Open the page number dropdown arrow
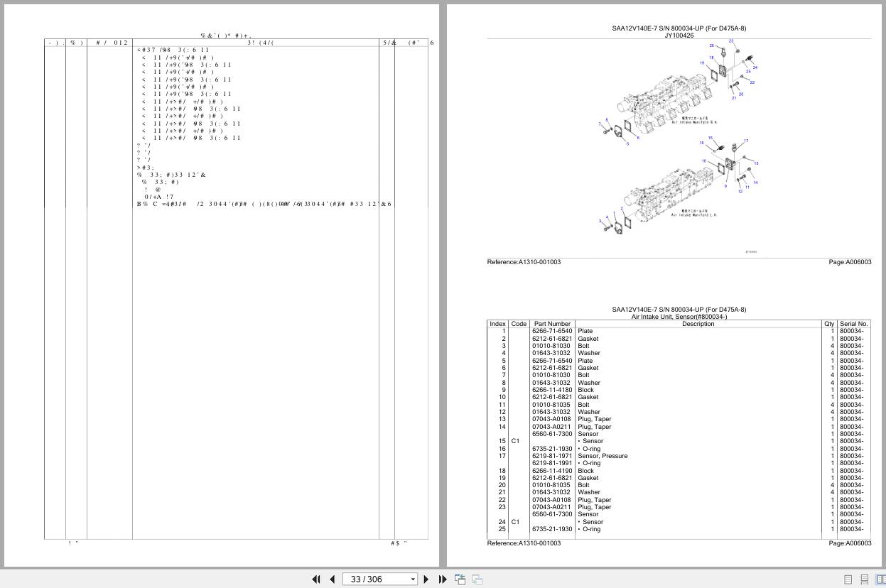Viewport: 886px width, 588px height. tap(412, 579)
